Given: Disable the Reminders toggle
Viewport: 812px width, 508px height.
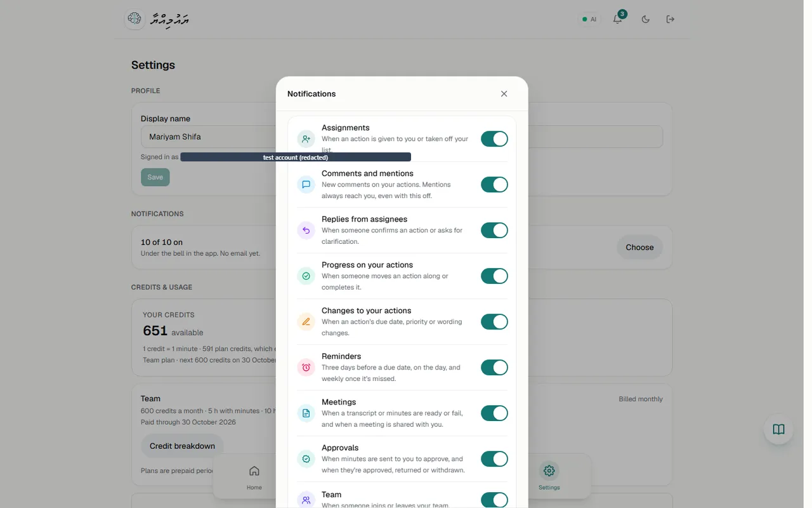Looking at the screenshot, I should (x=494, y=368).
